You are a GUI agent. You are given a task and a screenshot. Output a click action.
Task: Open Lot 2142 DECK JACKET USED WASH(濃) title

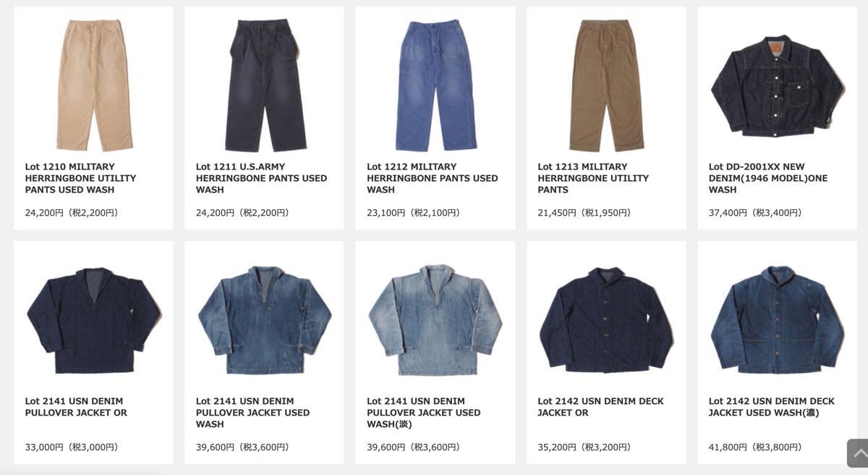tap(771, 407)
